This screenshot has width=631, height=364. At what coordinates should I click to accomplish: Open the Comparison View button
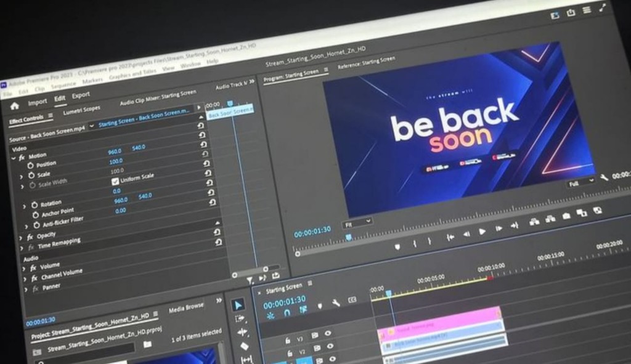pos(581,213)
